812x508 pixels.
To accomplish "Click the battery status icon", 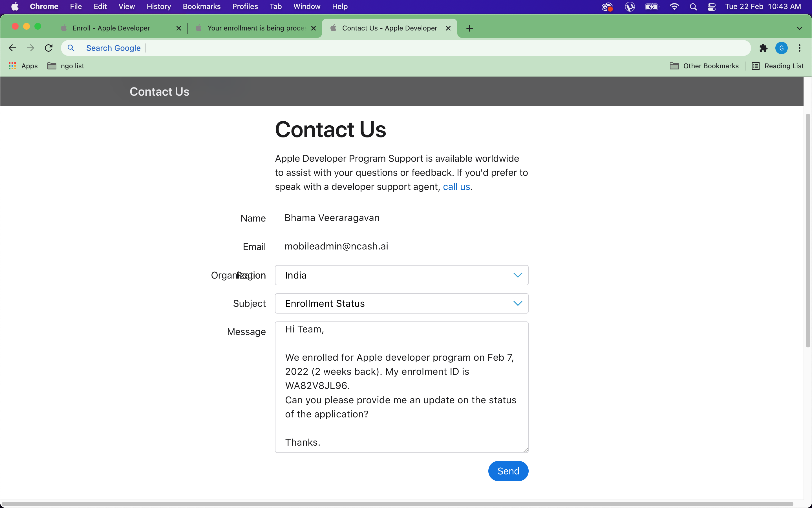I will pos(652,7).
